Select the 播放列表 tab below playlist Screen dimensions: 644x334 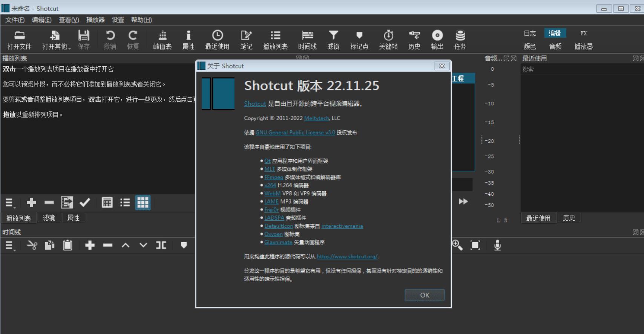18,218
